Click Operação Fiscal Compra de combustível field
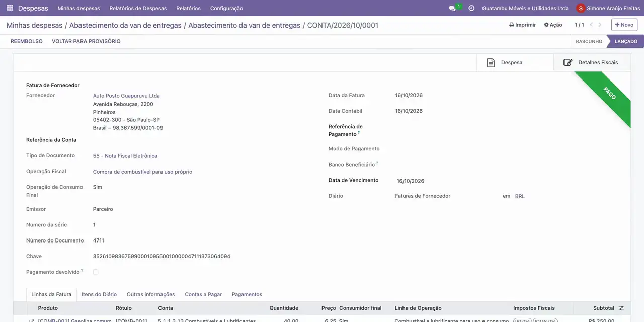 pyautogui.click(x=142, y=172)
